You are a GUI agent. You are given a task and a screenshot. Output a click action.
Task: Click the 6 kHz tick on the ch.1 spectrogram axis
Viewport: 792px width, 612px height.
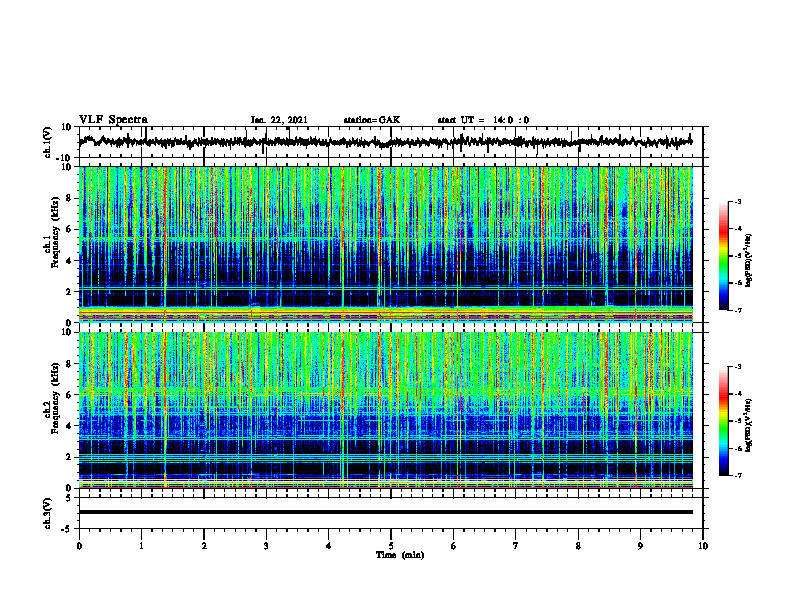pyautogui.click(x=70, y=229)
